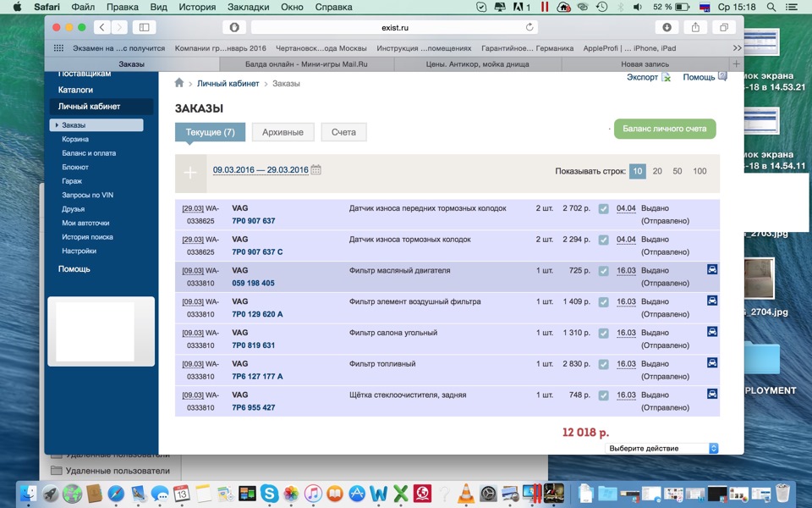Click the car icon on Фильтр топливный row

pos(712,363)
